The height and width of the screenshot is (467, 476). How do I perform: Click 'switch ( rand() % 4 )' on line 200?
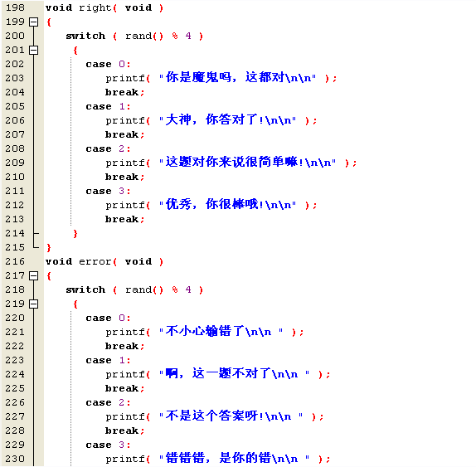pos(134,36)
